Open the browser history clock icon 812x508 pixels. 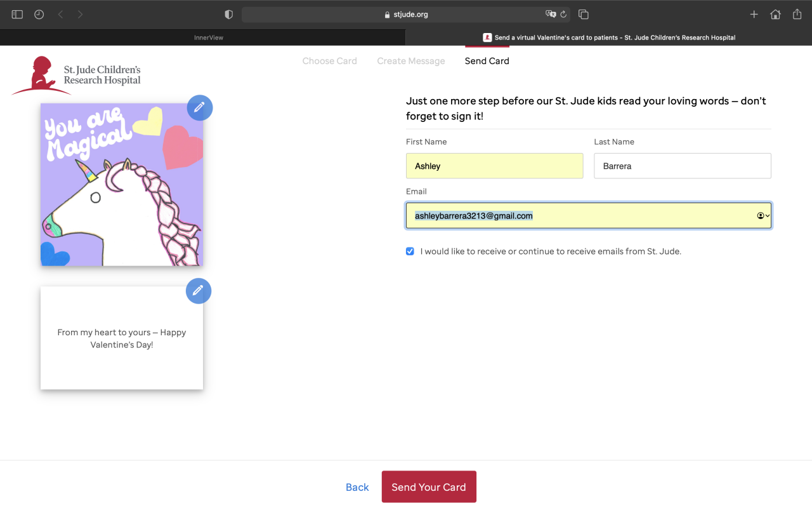pos(39,14)
